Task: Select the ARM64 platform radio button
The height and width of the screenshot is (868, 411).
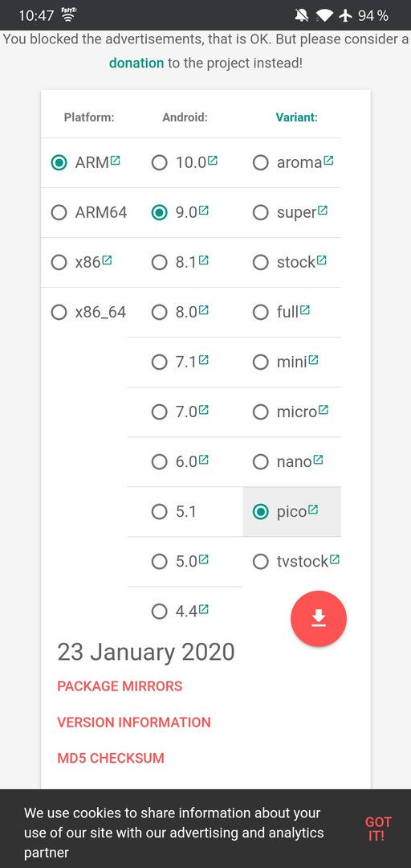Action: point(59,212)
